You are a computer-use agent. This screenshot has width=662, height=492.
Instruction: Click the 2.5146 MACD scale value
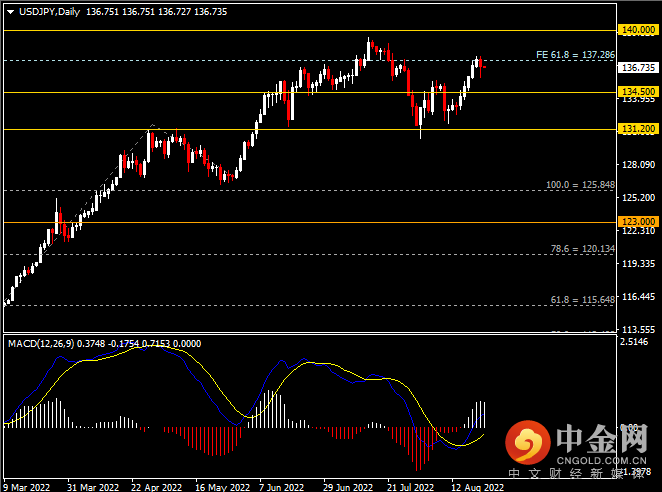637,342
